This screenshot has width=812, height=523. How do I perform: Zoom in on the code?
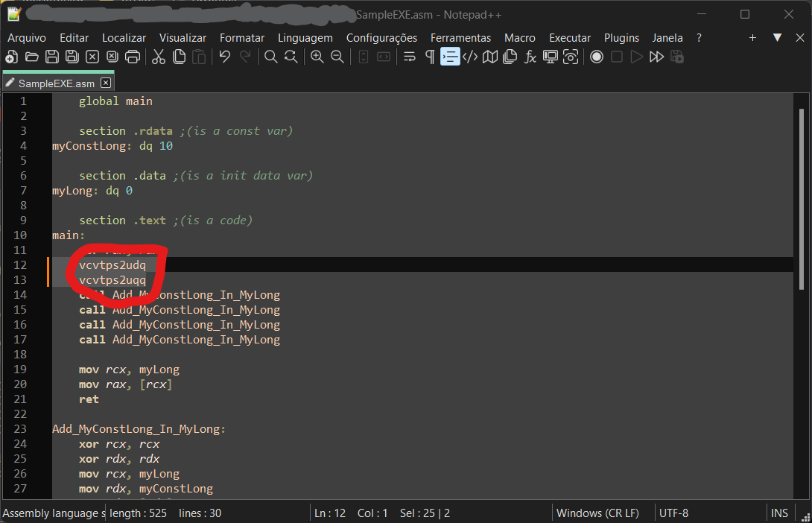click(317, 57)
